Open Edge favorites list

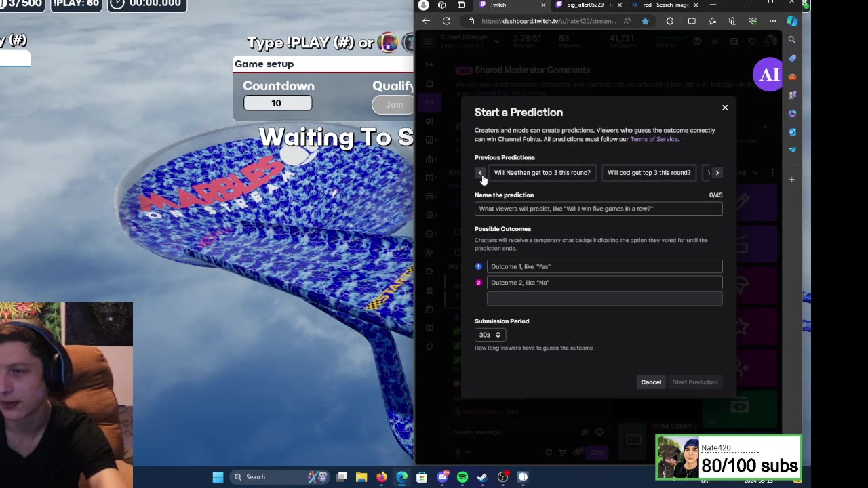click(712, 21)
